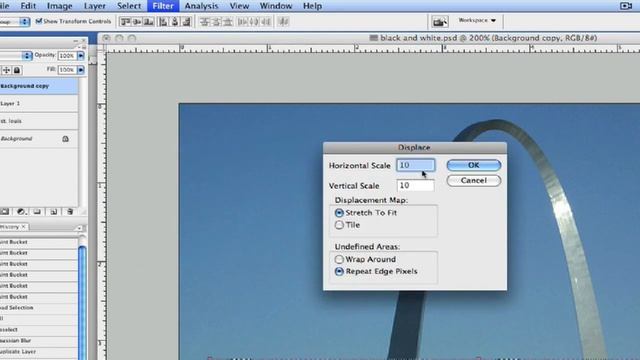640x360 pixels.
Task: Click the Fill value field
Action: point(67,70)
